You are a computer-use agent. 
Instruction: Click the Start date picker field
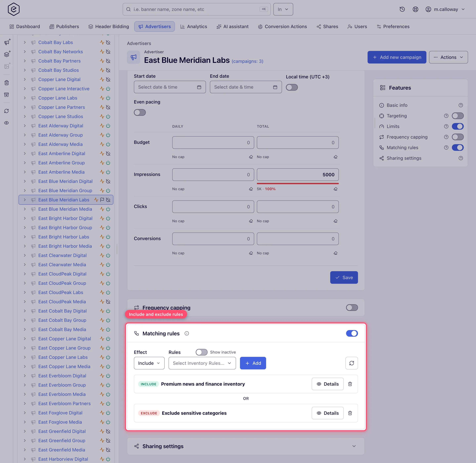coord(170,87)
